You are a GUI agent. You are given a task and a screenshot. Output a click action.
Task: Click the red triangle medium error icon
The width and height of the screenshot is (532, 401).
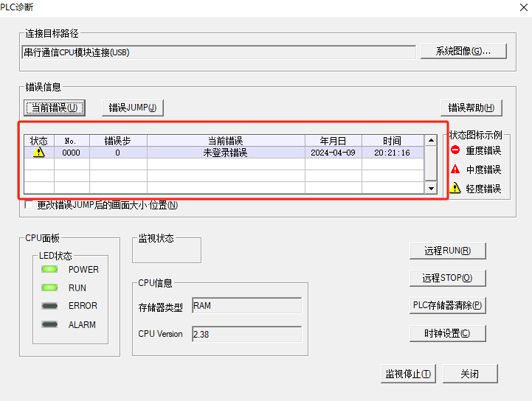click(x=455, y=170)
